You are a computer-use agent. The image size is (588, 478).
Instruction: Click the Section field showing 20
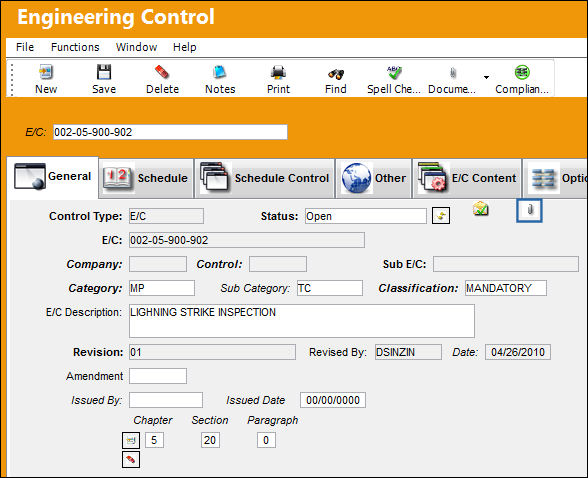point(210,440)
